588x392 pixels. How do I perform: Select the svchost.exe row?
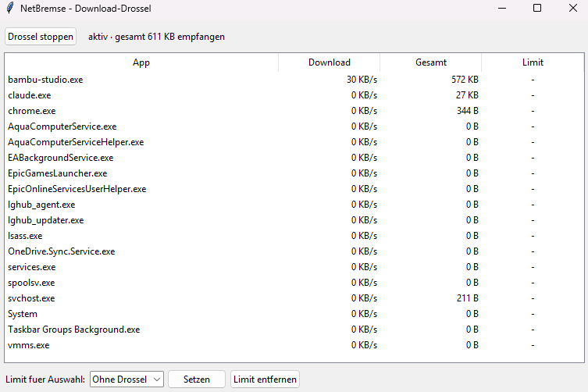coord(294,298)
